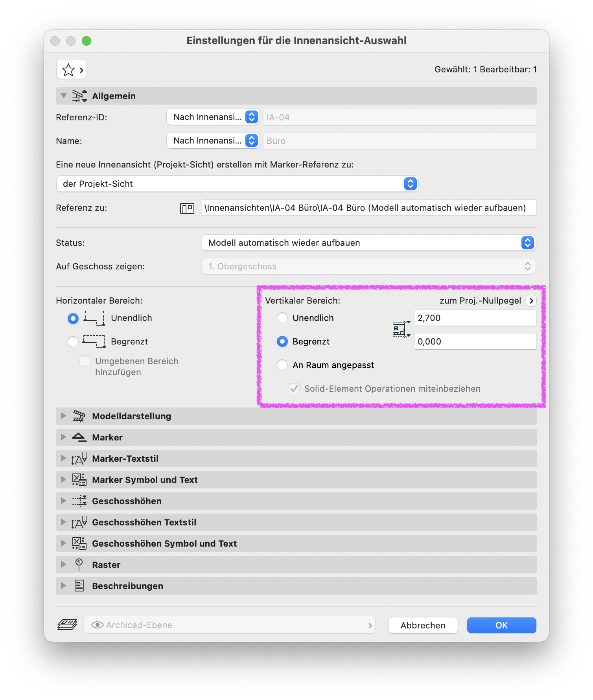Viewport: 593px width, 700px height.
Task: Select horizontal range Unendlich radio
Action: pos(73,318)
